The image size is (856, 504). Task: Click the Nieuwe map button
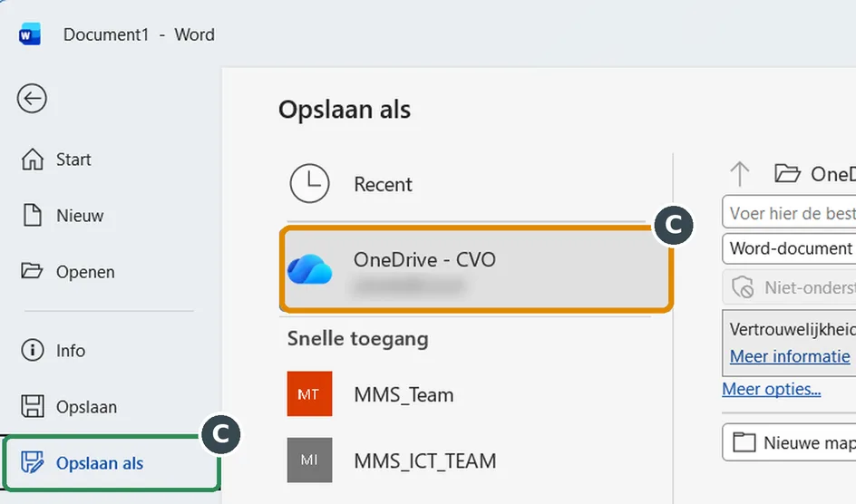tap(789, 442)
